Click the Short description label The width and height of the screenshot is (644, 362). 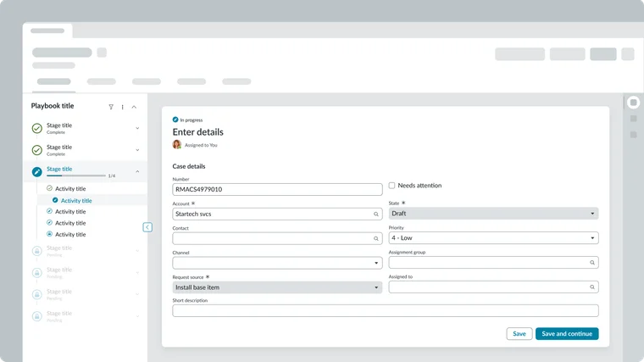[190, 300]
